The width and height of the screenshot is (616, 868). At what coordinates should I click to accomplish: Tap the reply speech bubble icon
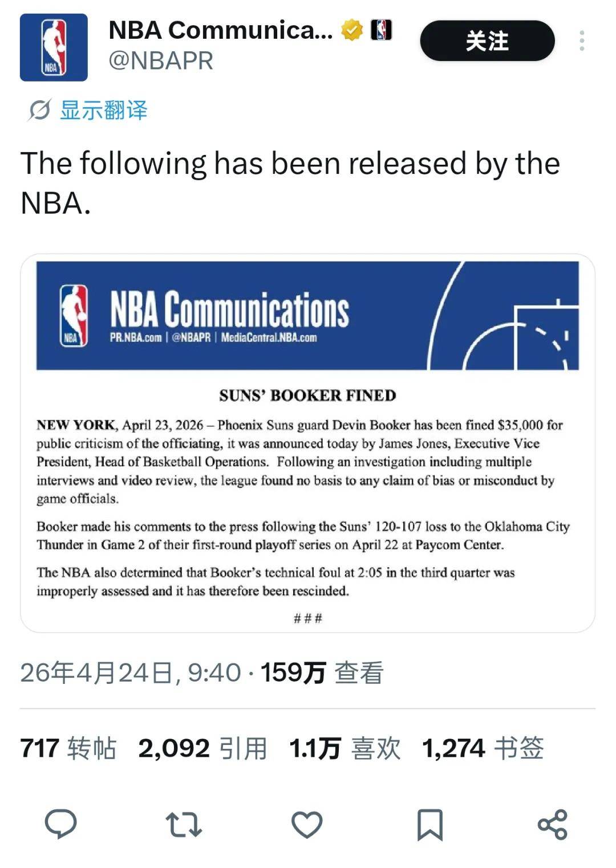coord(60,824)
